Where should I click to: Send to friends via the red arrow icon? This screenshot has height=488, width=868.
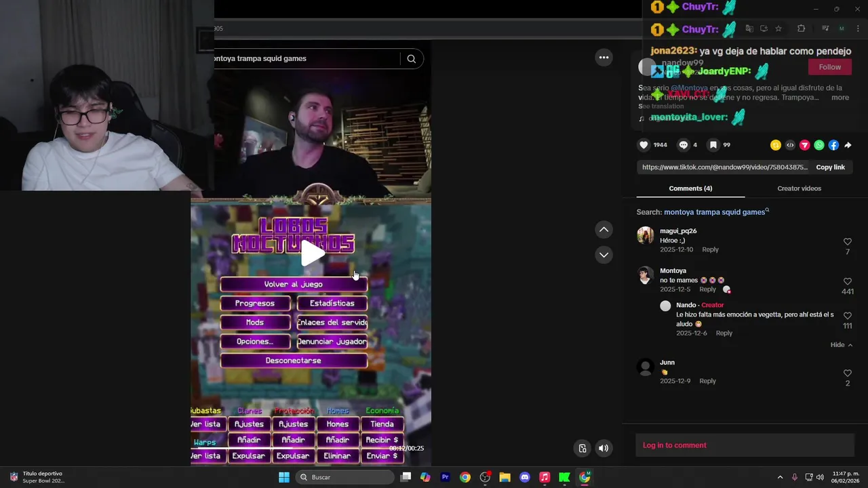[804, 145]
